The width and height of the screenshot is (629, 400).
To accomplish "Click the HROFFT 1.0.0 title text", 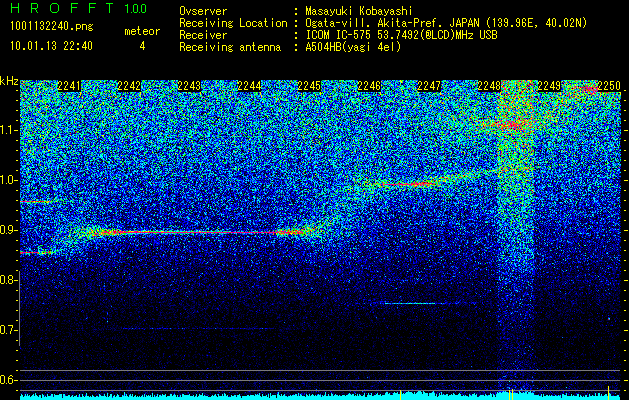I will pyautogui.click(x=78, y=8).
